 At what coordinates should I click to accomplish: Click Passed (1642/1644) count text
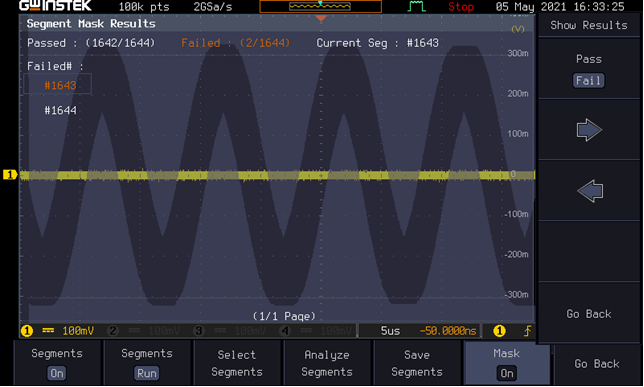click(x=91, y=43)
